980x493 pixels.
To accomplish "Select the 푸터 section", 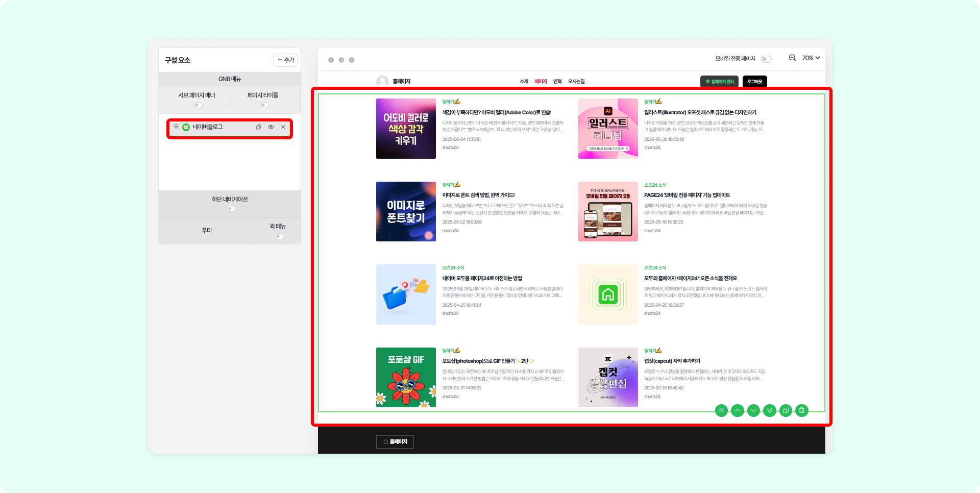I will (207, 231).
